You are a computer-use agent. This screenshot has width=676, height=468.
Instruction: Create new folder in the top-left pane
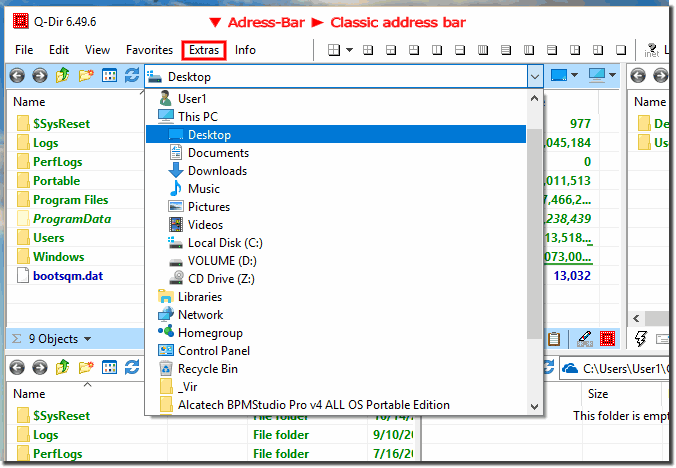[86, 76]
